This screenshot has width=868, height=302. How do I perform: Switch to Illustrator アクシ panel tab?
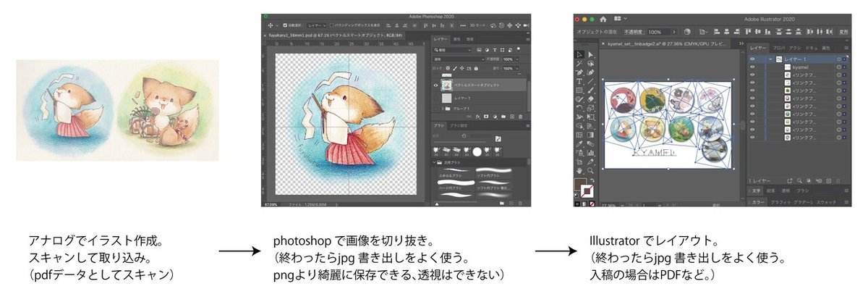[x=796, y=48]
